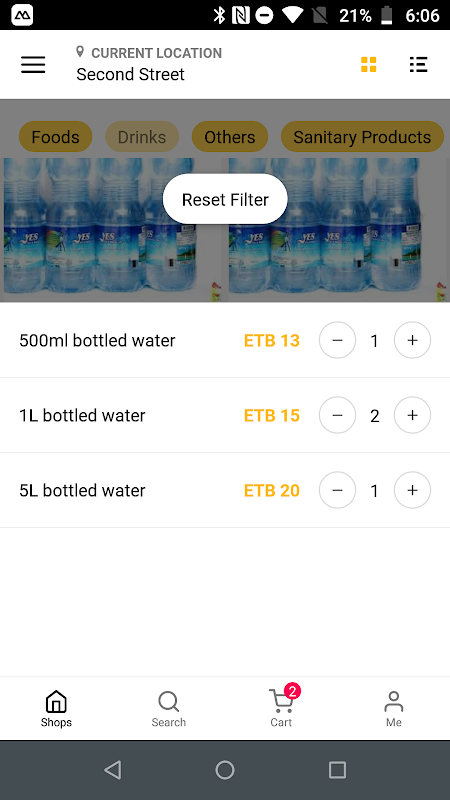Switch to grid view layout
This screenshot has width=450, height=800.
[x=368, y=65]
